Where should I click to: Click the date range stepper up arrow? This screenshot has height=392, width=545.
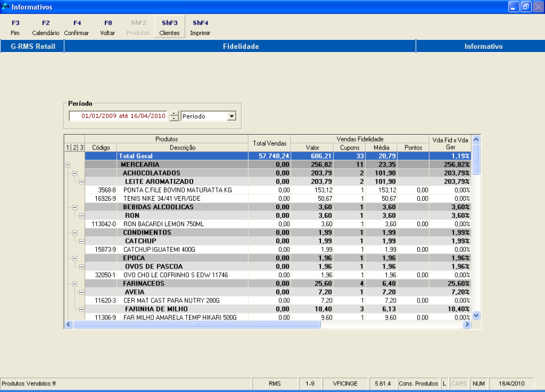(174, 114)
